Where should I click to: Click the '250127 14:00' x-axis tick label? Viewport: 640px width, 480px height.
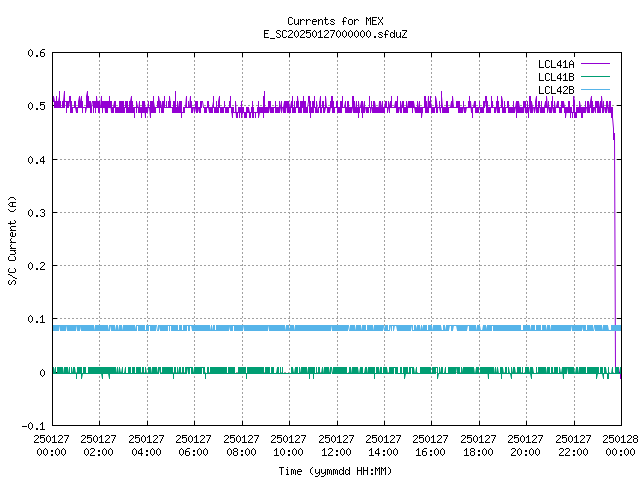click(x=383, y=446)
